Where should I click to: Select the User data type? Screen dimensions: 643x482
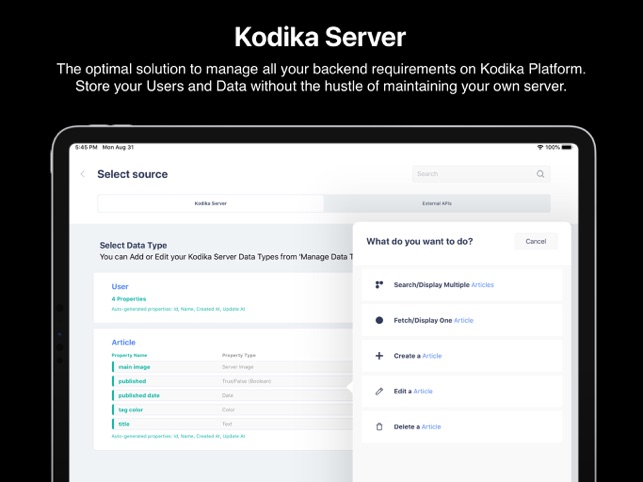coord(120,286)
